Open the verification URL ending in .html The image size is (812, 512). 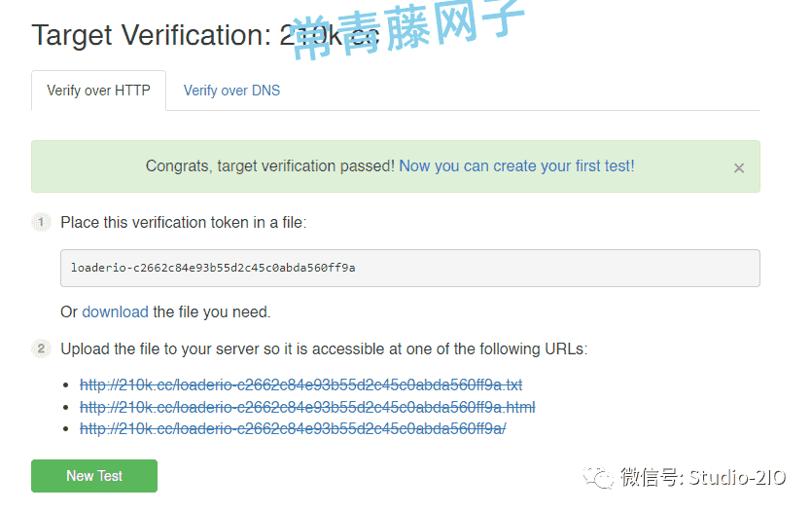[x=307, y=407]
